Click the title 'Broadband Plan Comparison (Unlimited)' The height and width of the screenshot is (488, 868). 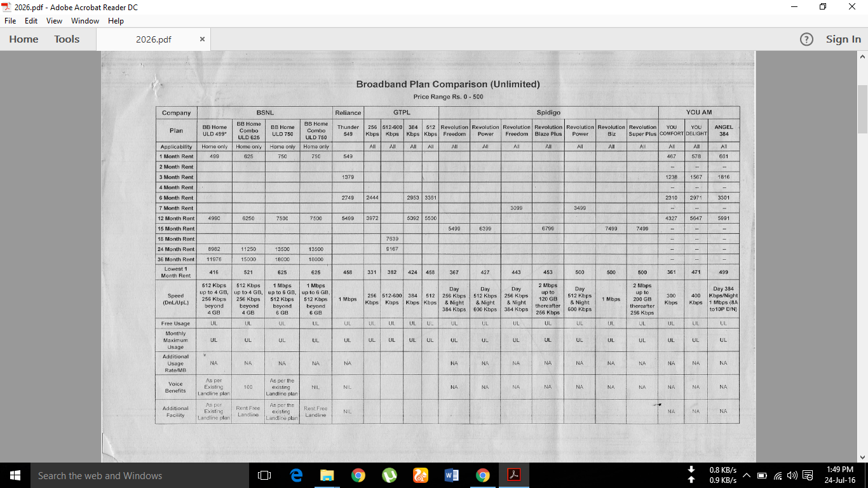coord(448,84)
